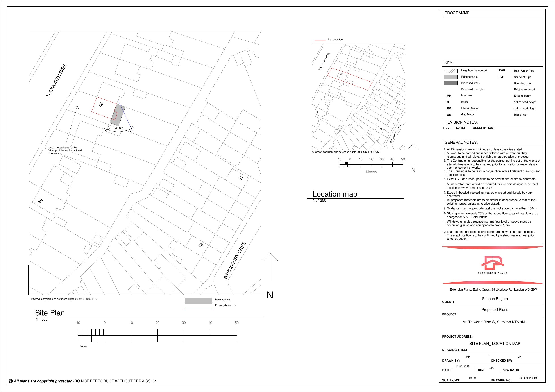Click the Site Plan title heading
The image size is (555, 392).
click(50, 313)
